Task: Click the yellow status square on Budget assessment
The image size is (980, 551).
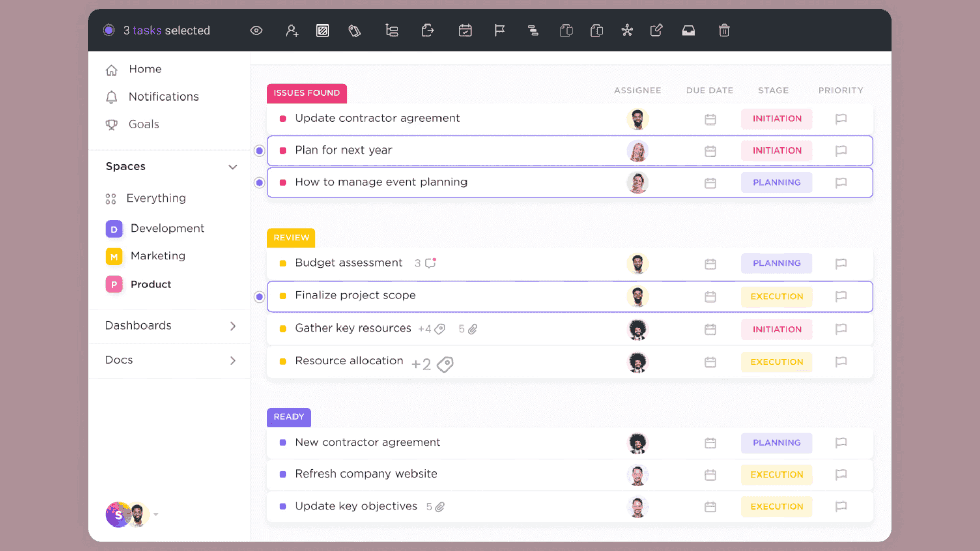Action: pyautogui.click(x=283, y=263)
